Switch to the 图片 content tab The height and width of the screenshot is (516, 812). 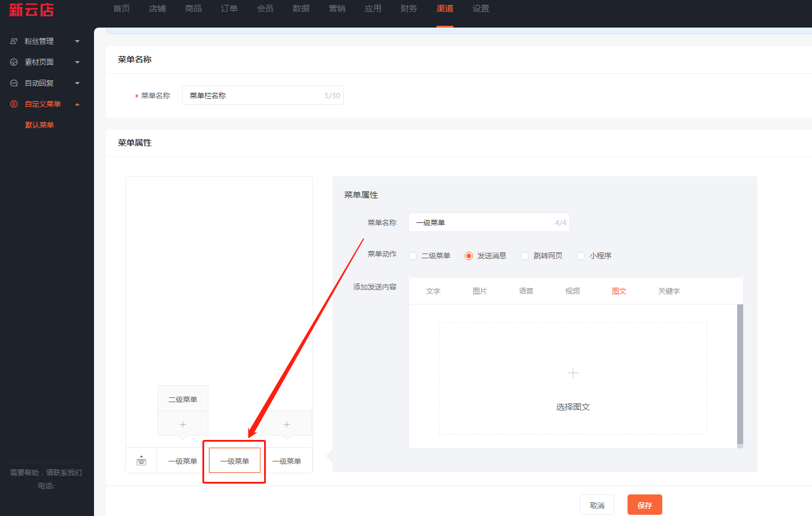[x=480, y=291]
